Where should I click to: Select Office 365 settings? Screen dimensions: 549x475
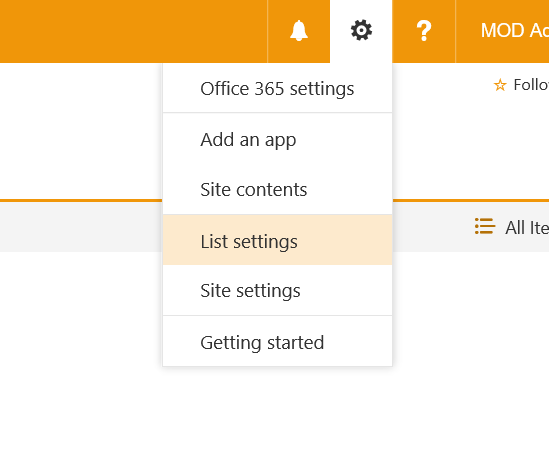click(277, 88)
